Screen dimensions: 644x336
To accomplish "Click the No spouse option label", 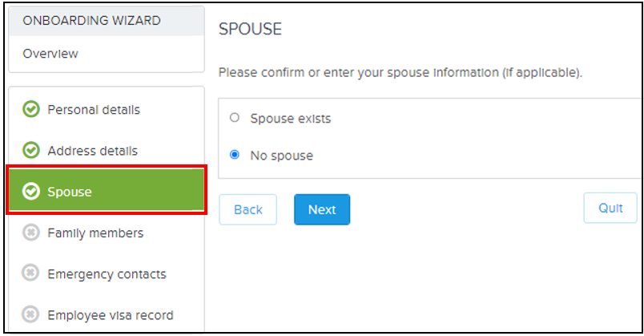I will [282, 156].
